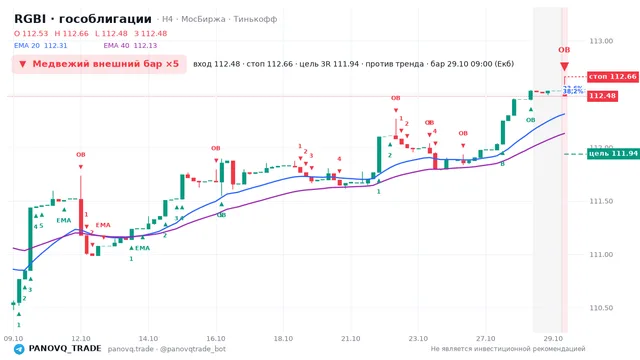Click the '113.00' price axis label
Viewport: 640px width, 360px height.
click(x=601, y=41)
